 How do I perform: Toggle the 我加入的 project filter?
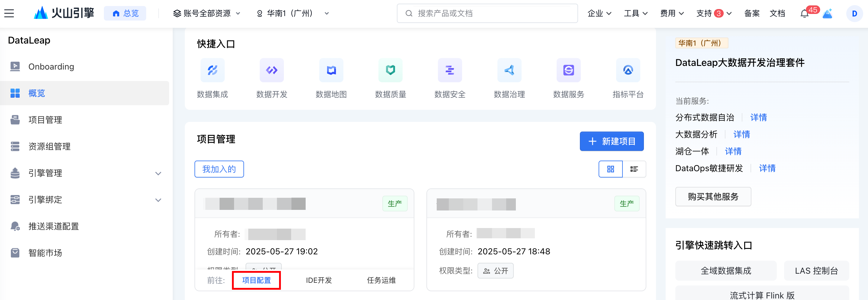[x=219, y=169]
